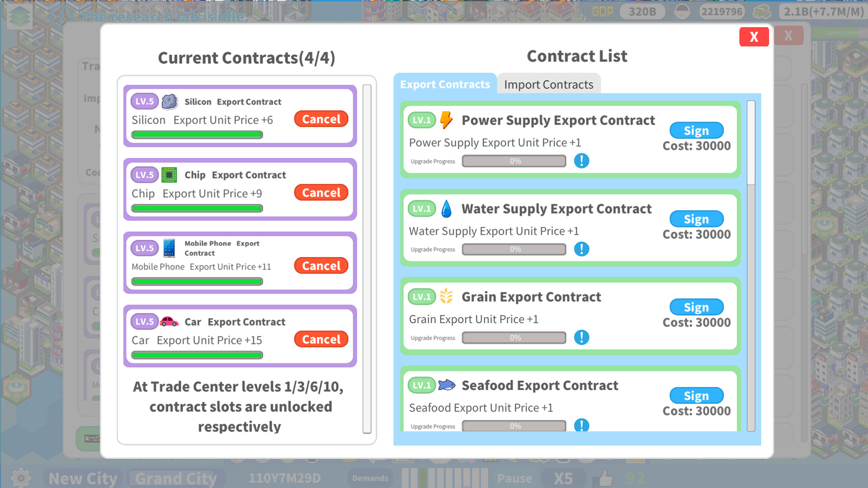Viewport: 868px width, 488px height.
Task: Cancel the Car Export Contract
Action: pyautogui.click(x=321, y=339)
